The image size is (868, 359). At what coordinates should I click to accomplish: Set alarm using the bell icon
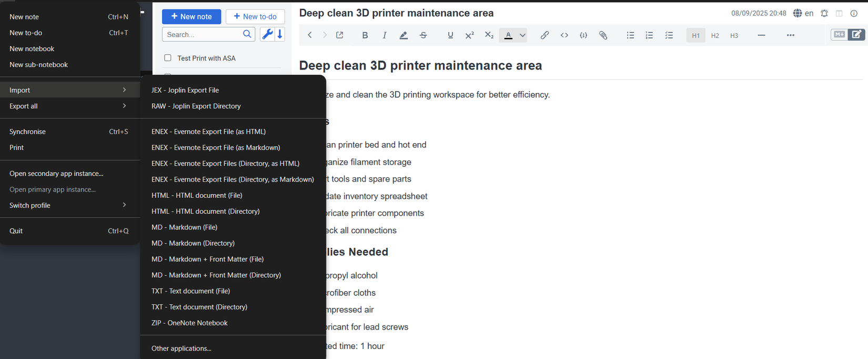click(824, 13)
